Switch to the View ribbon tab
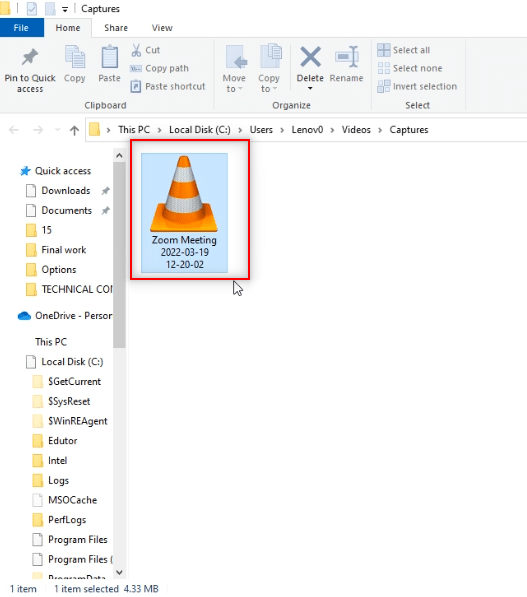The height and width of the screenshot is (597, 527). [x=162, y=28]
